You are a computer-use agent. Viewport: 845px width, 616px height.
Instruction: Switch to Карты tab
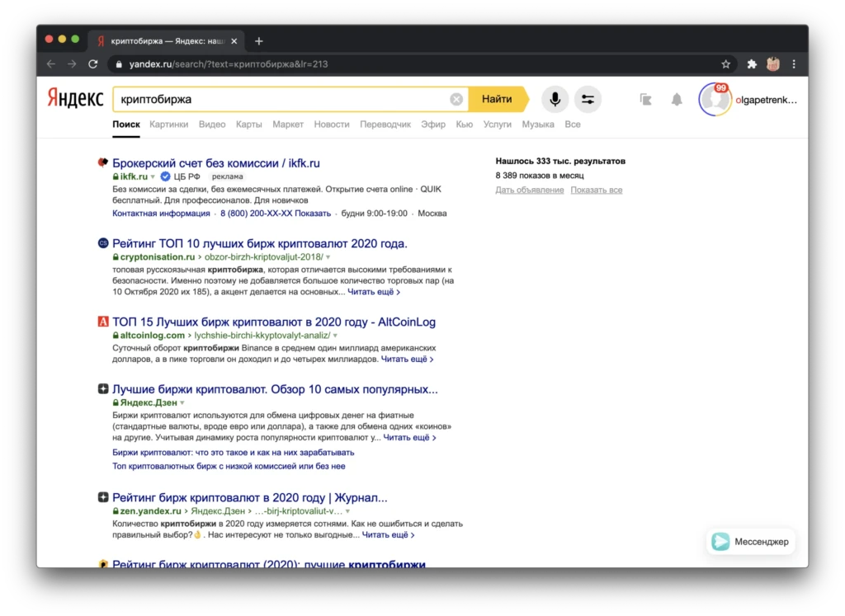[x=249, y=125]
